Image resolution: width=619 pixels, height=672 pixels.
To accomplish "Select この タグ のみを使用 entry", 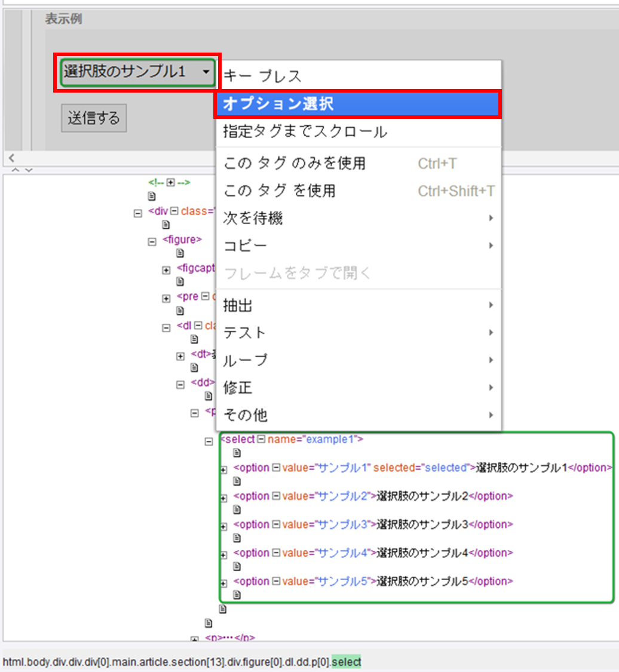I will coord(358,163).
